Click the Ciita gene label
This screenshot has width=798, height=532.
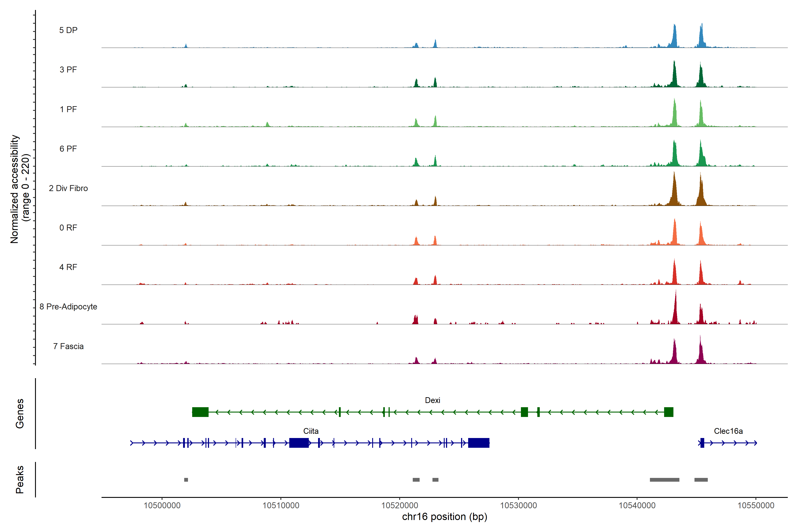pyautogui.click(x=311, y=431)
